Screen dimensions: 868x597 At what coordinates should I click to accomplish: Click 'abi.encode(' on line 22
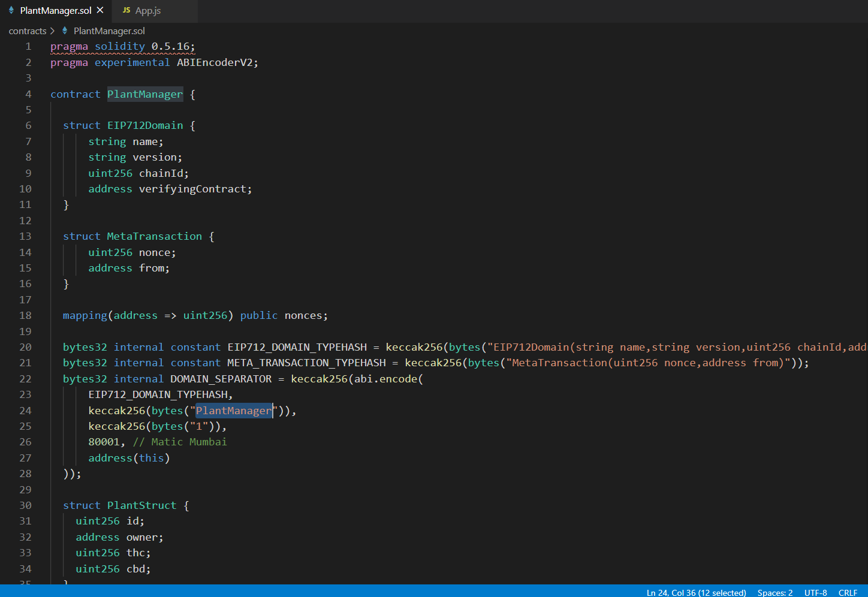pyautogui.click(x=389, y=379)
